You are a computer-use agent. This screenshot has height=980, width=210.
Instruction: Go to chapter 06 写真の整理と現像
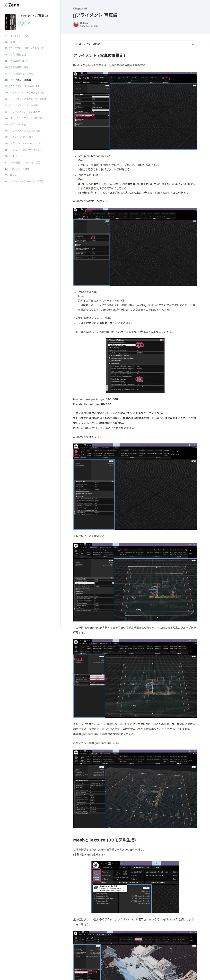point(16,67)
